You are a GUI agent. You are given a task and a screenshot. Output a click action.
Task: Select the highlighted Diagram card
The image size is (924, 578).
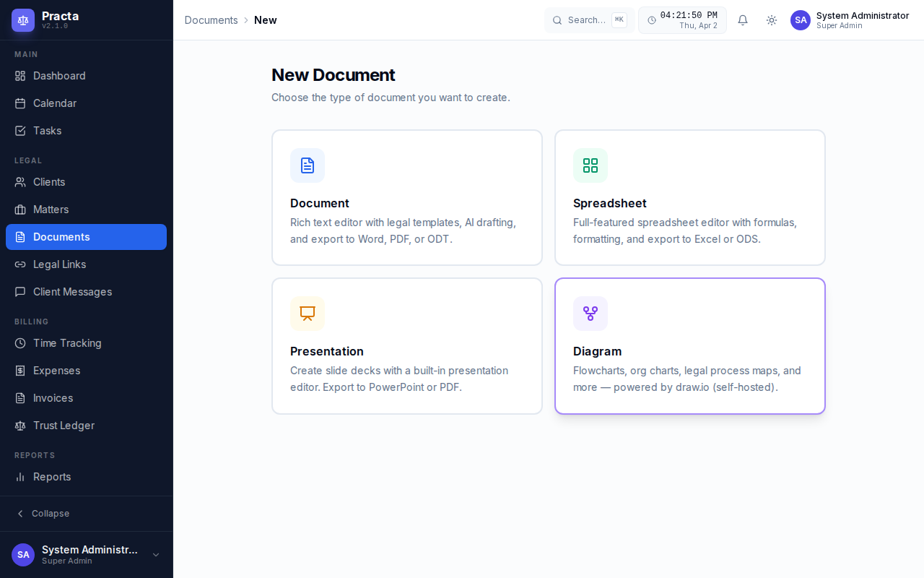click(689, 345)
